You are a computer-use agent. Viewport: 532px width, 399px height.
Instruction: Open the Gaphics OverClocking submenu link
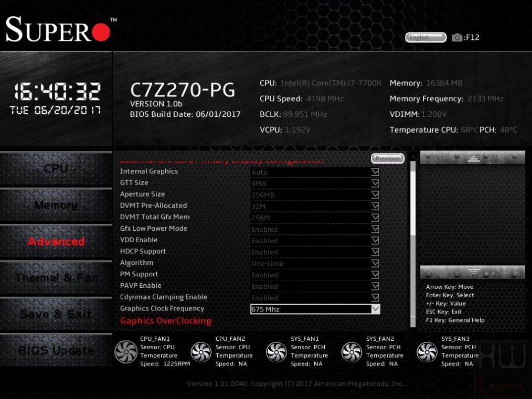166,321
